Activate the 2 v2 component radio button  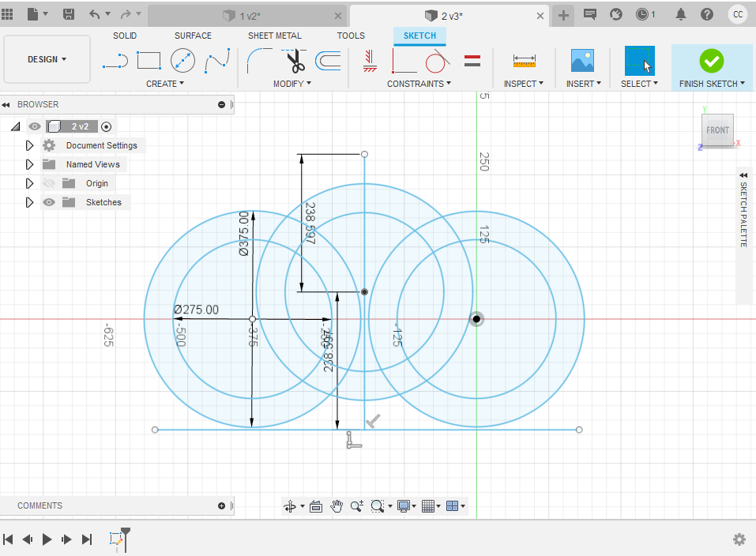(x=107, y=127)
